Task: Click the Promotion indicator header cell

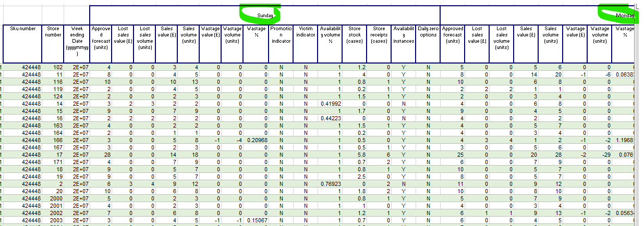Action: click(x=281, y=44)
